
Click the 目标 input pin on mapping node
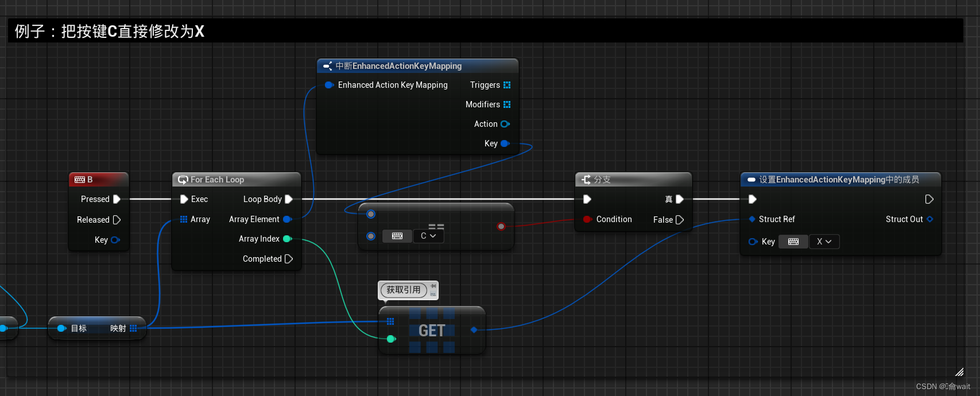61,328
